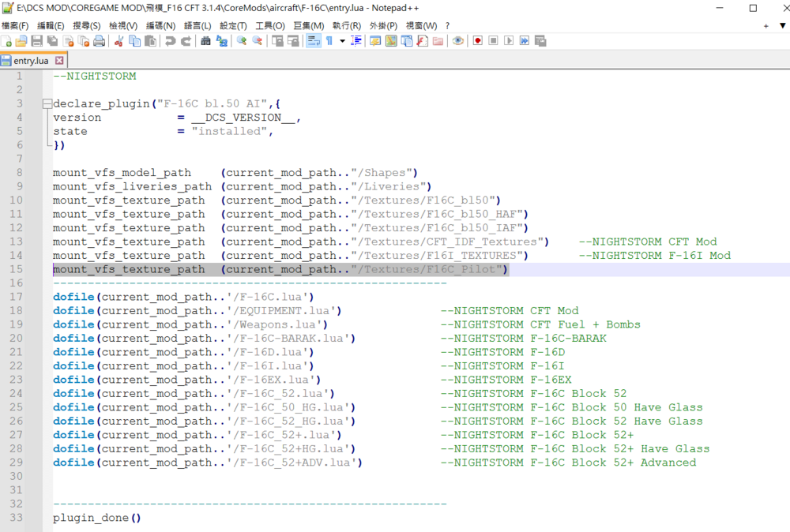
Task: Create a new file with the New icon
Action: click(6, 41)
